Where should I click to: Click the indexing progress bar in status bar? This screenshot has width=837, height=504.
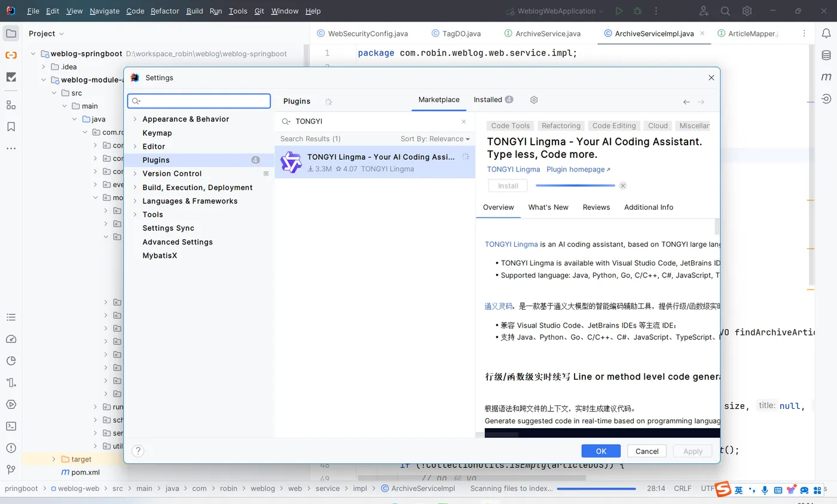click(x=597, y=488)
